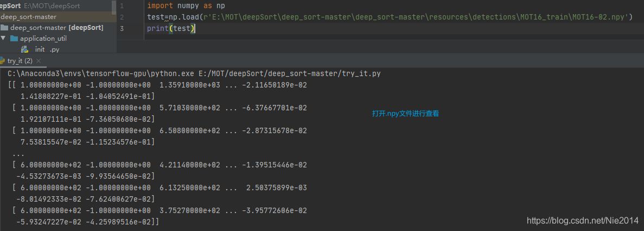
Task: Click the np.load call in line 2
Action: point(184,17)
